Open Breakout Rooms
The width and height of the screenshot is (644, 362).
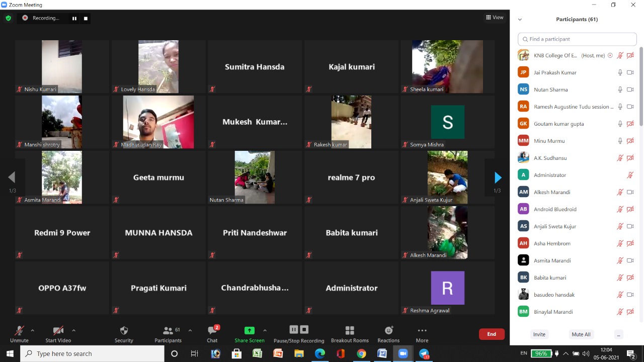(350, 334)
